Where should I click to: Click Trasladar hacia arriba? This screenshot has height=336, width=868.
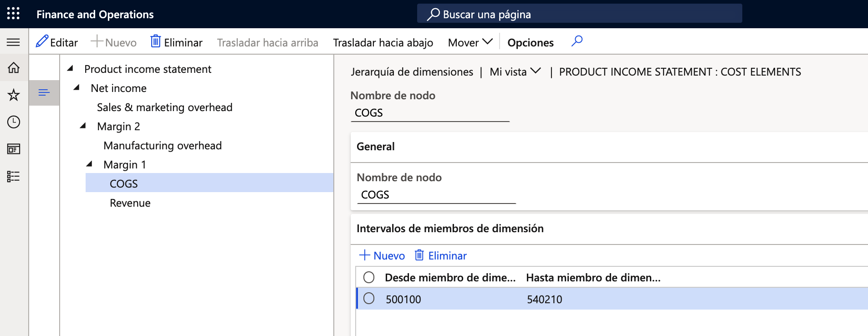coord(268,42)
